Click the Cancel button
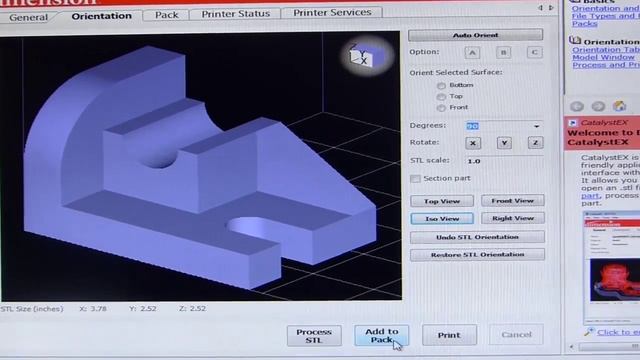This screenshot has height=360, width=640. (x=516, y=335)
